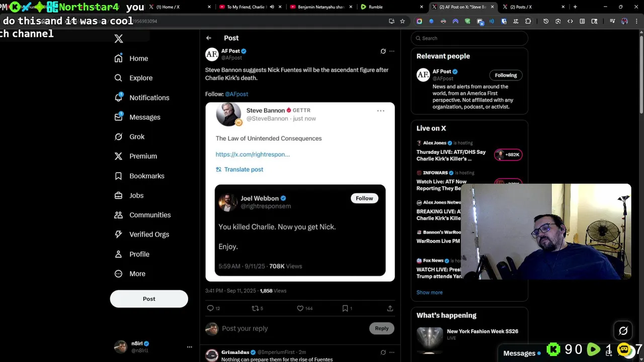The height and width of the screenshot is (362, 644).
Task: Open Notifications in the sidebar
Action: (x=142, y=98)
